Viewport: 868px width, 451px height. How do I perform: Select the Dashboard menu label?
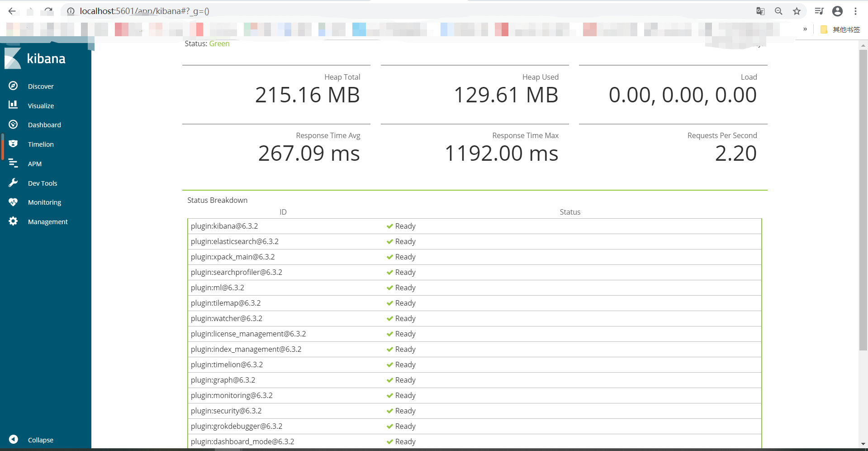pos(44,125)
